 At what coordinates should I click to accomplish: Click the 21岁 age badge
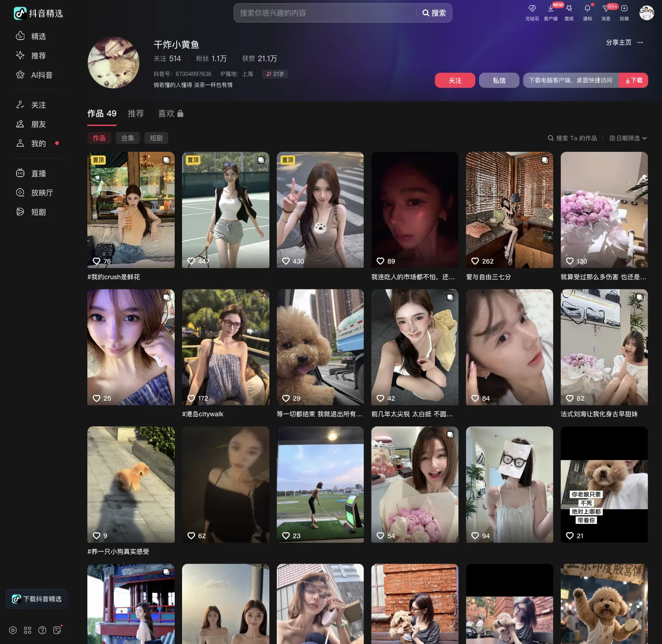pyautogui.click(x=275, y=74)
